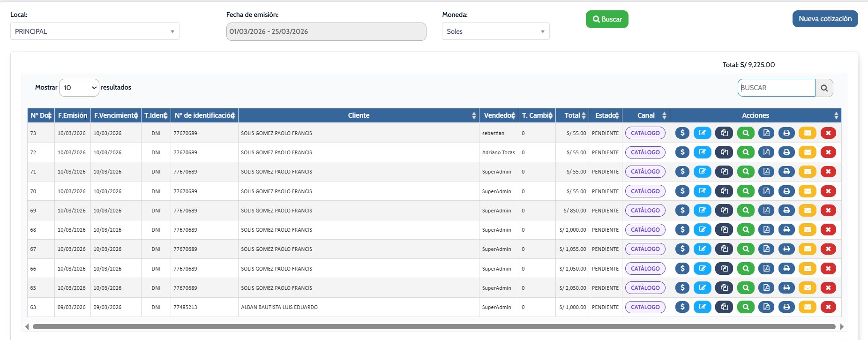This screenshot has height=340, width=868.
Task: Email quotation 67 with the envelope icon
Action: pos(807,249)
